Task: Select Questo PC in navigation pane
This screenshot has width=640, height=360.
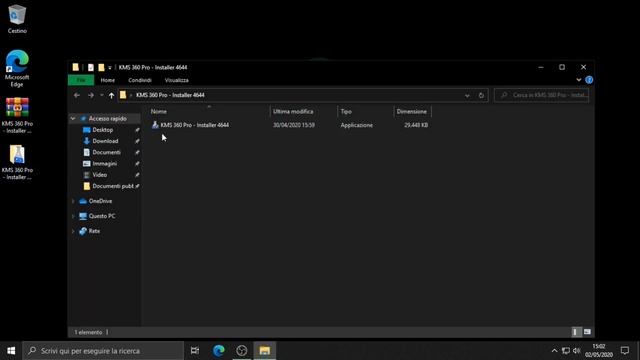Action: tap(102, 216)
